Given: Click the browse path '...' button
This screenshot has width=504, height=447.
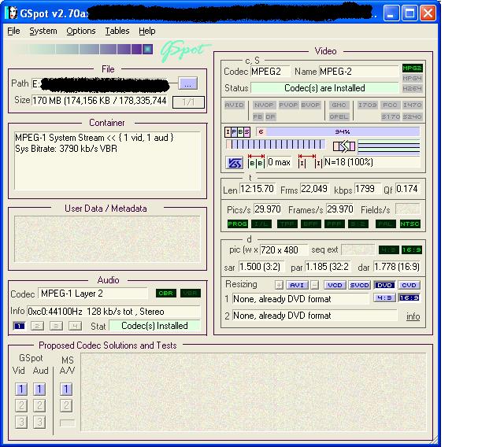Looking at the screenshot, I should click(x=188, y=83).
